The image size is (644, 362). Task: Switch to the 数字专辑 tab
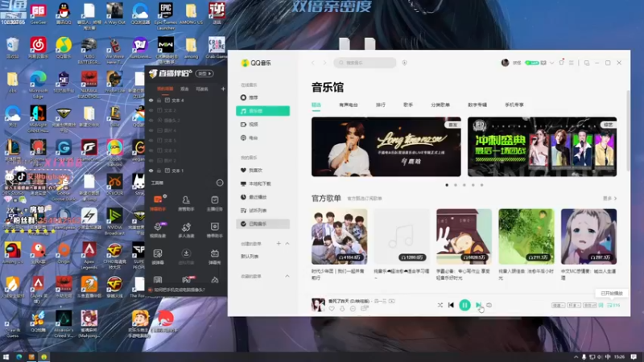[477, 105]
